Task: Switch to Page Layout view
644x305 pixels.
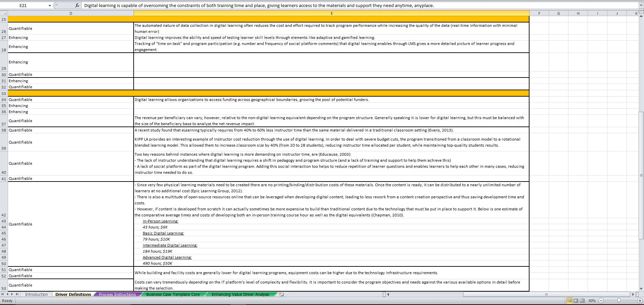Action: point(576,301)
